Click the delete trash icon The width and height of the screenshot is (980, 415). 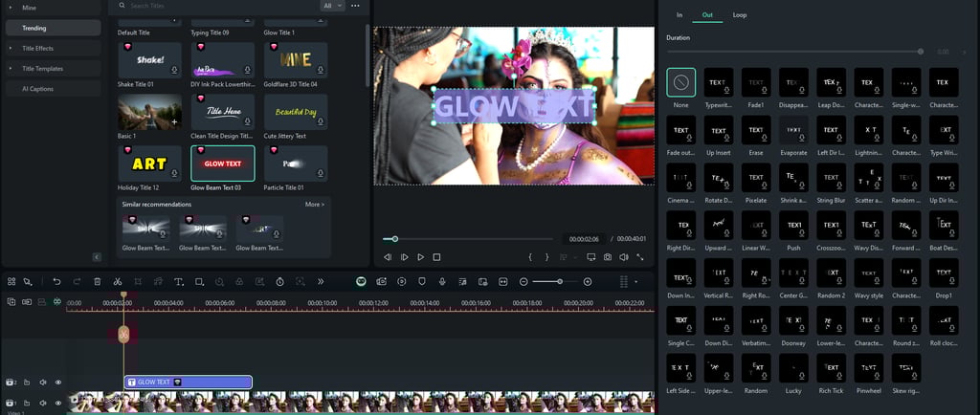tap(97, 282)
